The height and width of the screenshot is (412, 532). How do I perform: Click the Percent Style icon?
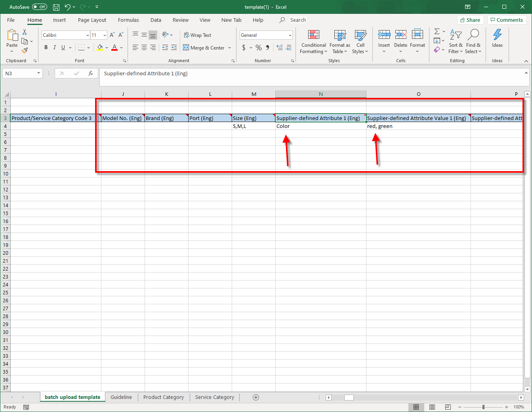tap(259, 48)
